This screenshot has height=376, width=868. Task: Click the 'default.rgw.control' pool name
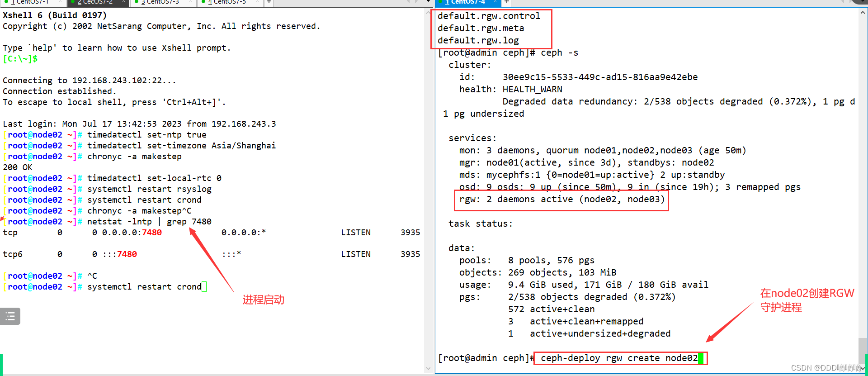click(x=489, y=16)
